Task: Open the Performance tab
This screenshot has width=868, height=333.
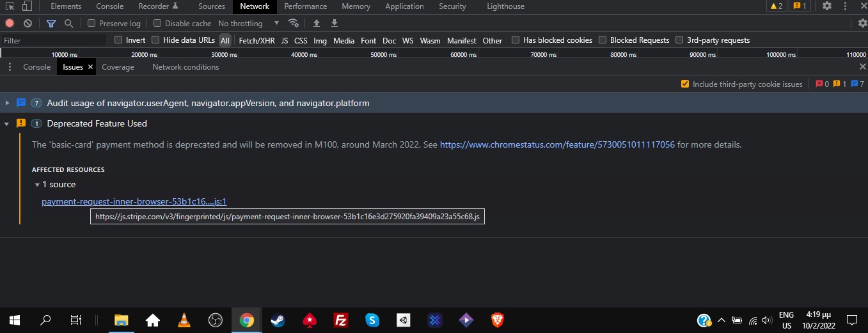Action: pyautogui.click(x=305, y=6)
